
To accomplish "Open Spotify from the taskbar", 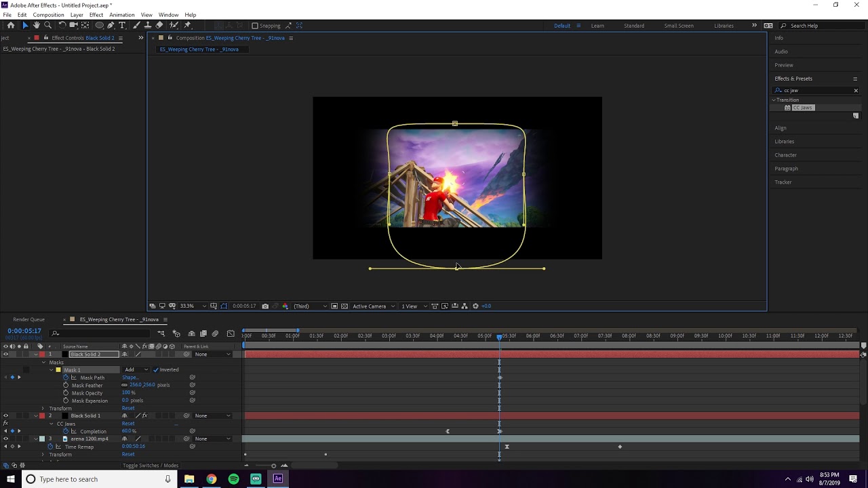I will click(x=233, y=479).
